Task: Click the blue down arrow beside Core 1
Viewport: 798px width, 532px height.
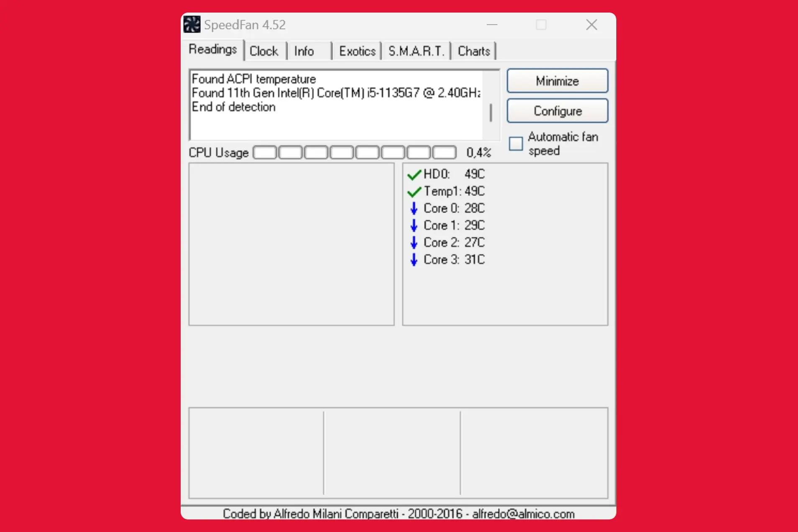Action: click(x=414, y=225)
